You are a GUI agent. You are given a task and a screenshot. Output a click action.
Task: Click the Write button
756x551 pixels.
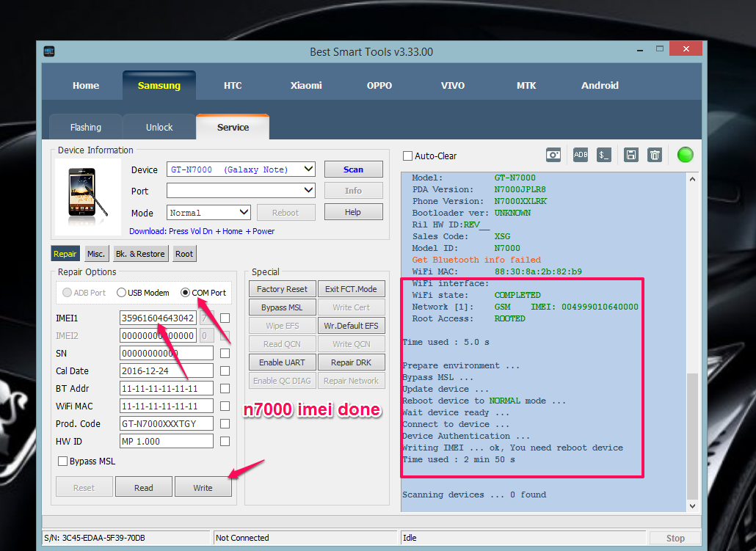coord(203,487)
